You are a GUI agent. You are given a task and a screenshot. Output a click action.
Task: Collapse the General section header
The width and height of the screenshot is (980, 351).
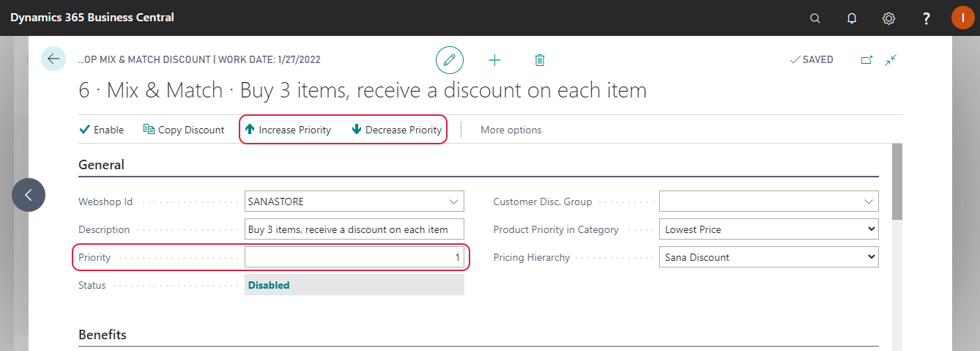[101, 165]
